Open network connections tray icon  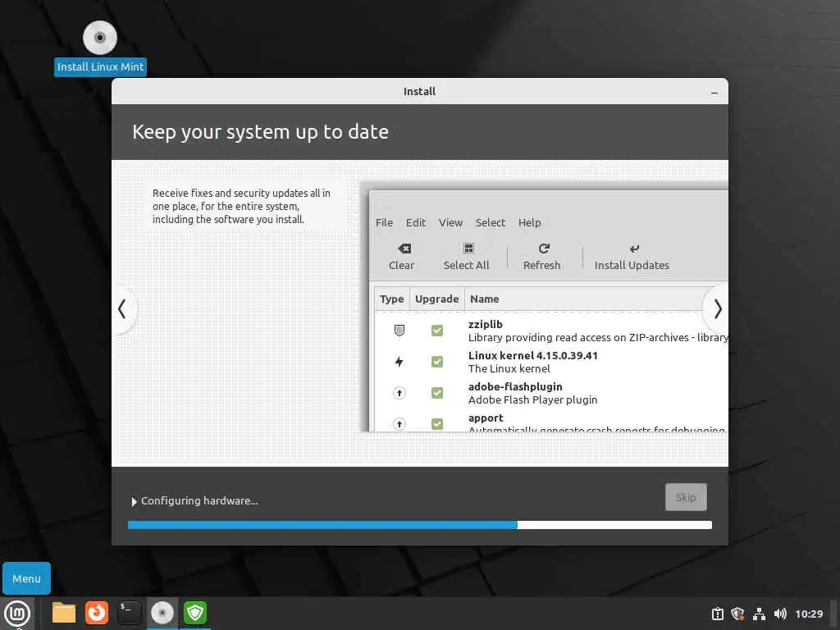click(759, 614)
